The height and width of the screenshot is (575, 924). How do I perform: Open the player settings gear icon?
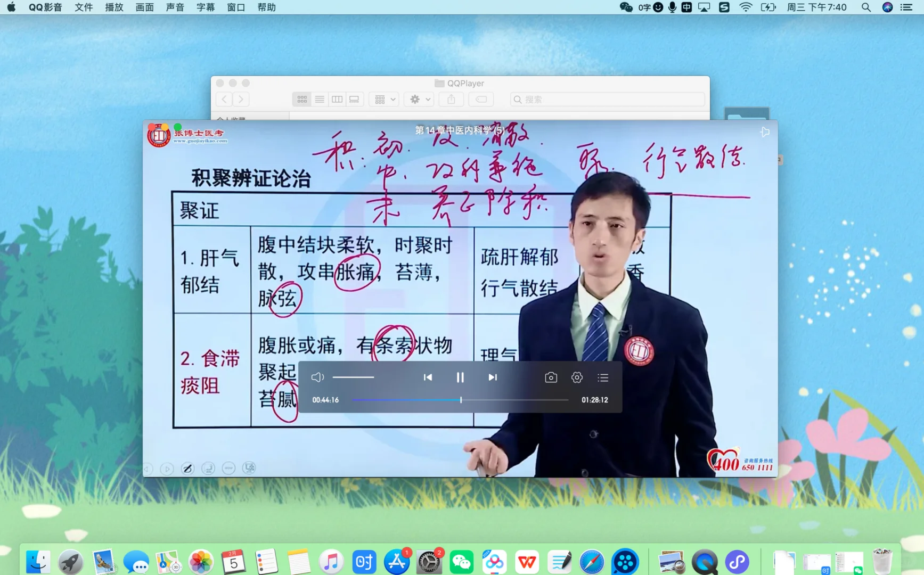pos(576,377)
